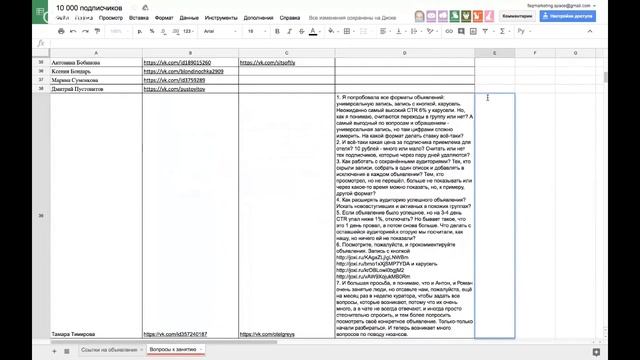Select the column D header

click(404, 53)
